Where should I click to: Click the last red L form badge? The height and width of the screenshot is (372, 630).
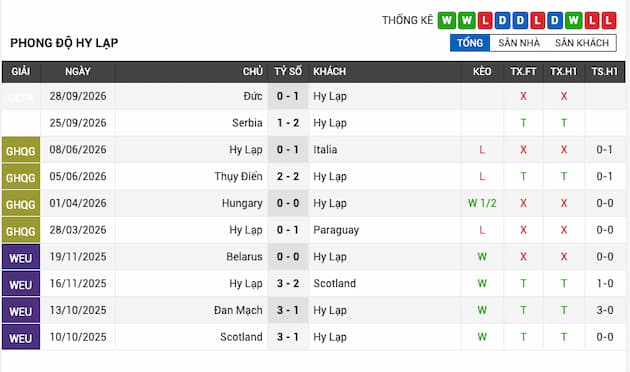click(609, 20)
